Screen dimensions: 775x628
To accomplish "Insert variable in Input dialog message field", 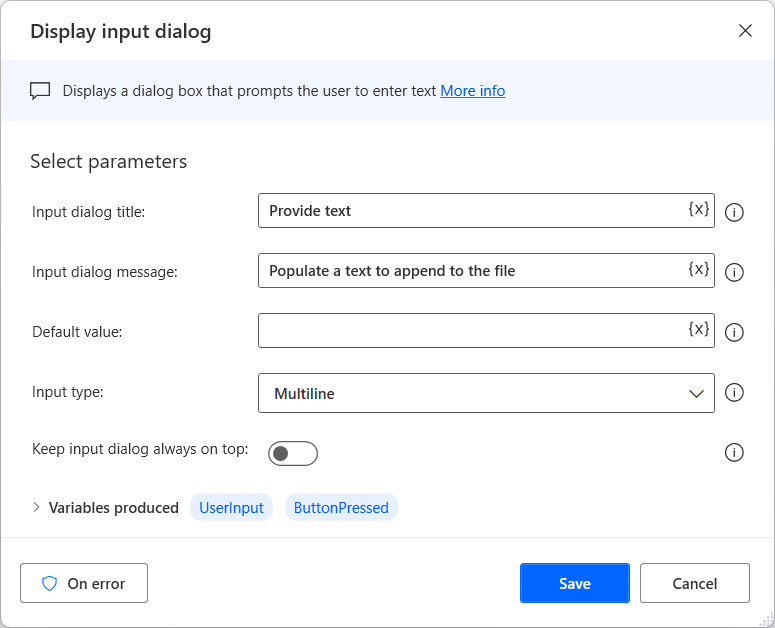I will tap(698, 269).
